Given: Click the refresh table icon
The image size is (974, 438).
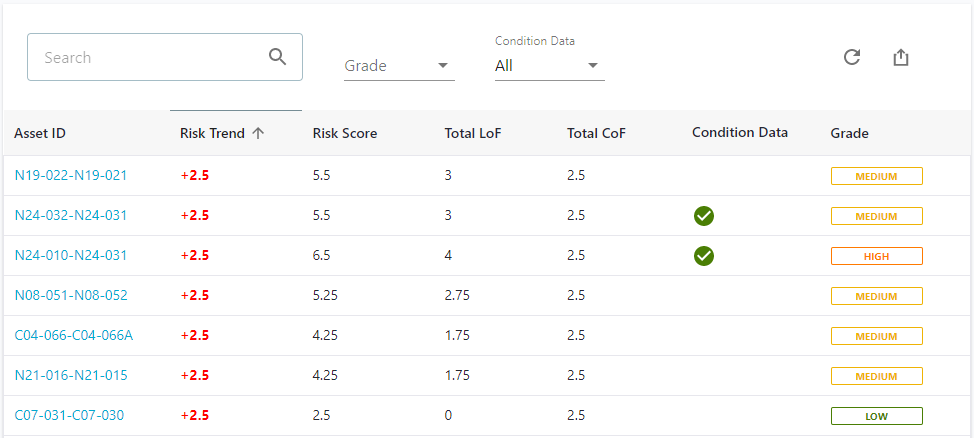Looking at the screenshot, I should point(852,57).
